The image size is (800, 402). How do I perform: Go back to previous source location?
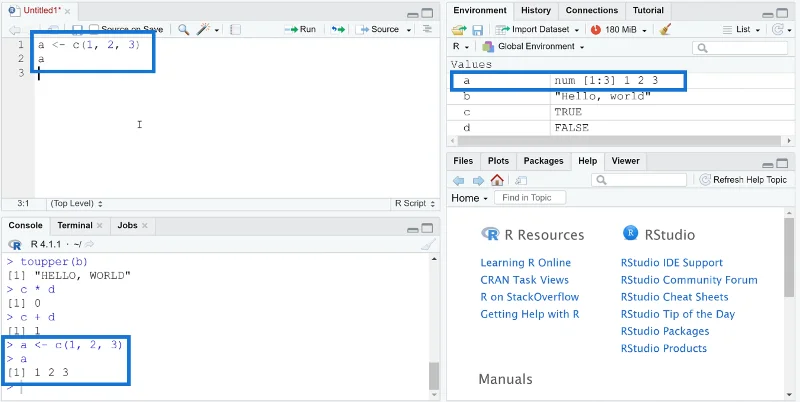coord(15,30)
